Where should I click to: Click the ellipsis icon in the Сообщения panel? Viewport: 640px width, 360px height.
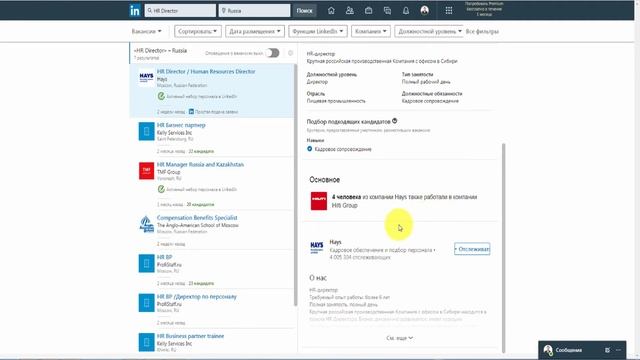[619, 350]
